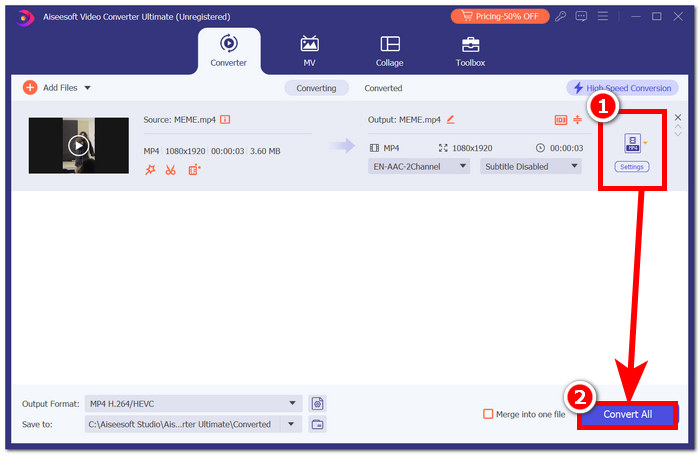Click the scissors cut icon for MEME.mp4
This screenshot has height=455, width=700.
pos(171,169)
